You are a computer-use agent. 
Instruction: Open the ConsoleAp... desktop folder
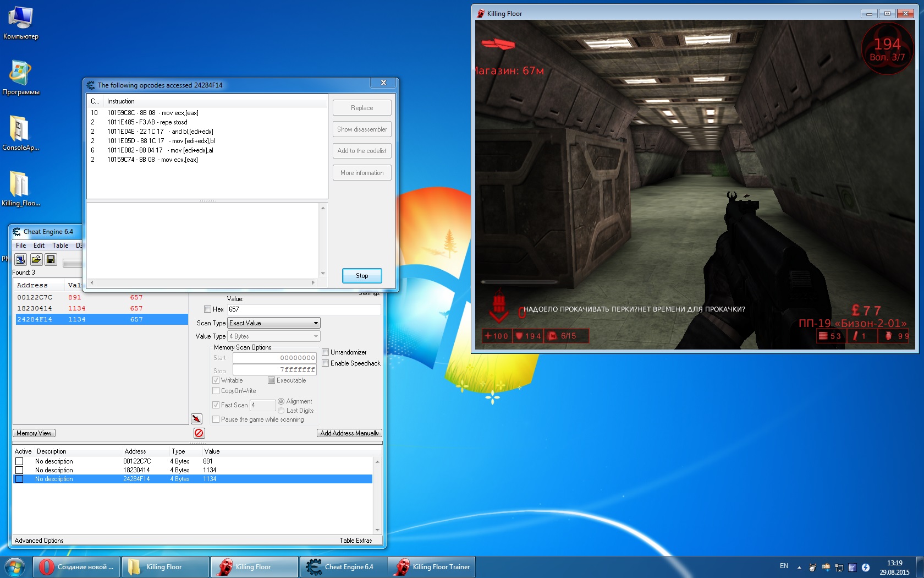21,133
